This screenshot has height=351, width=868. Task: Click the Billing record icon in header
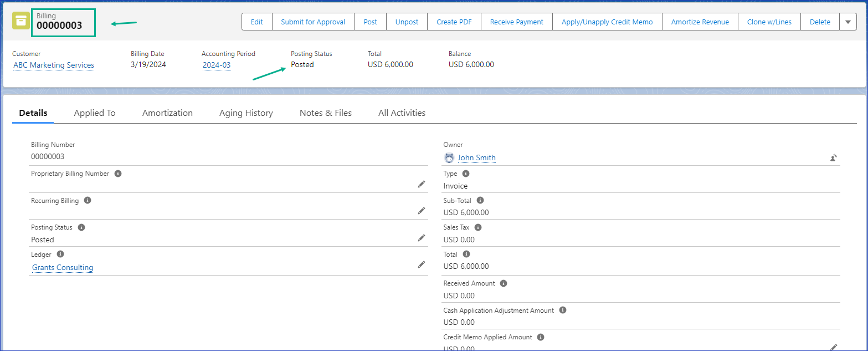[x=21, y=21]
